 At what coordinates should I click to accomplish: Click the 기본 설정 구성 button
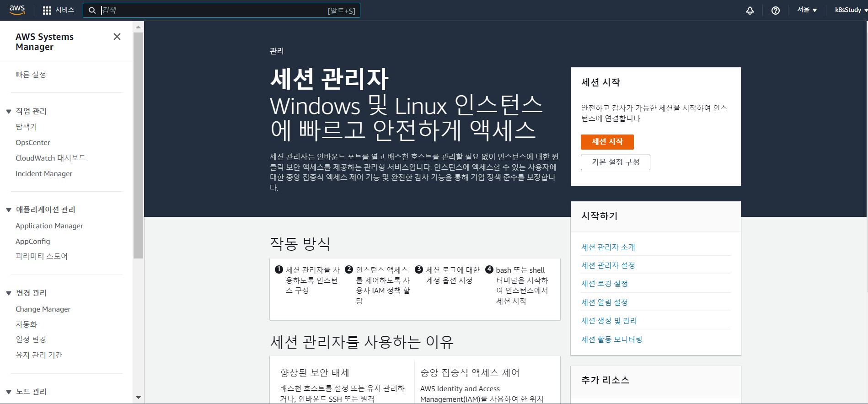pos(616,162)
